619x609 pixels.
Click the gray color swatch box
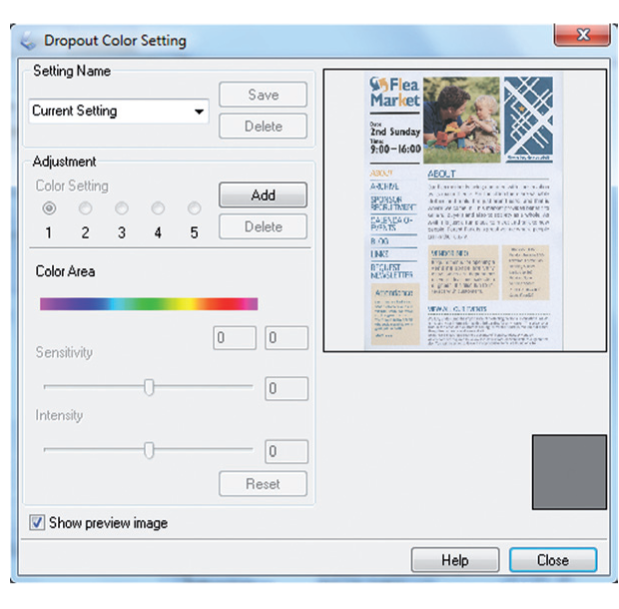pos(569,472)
